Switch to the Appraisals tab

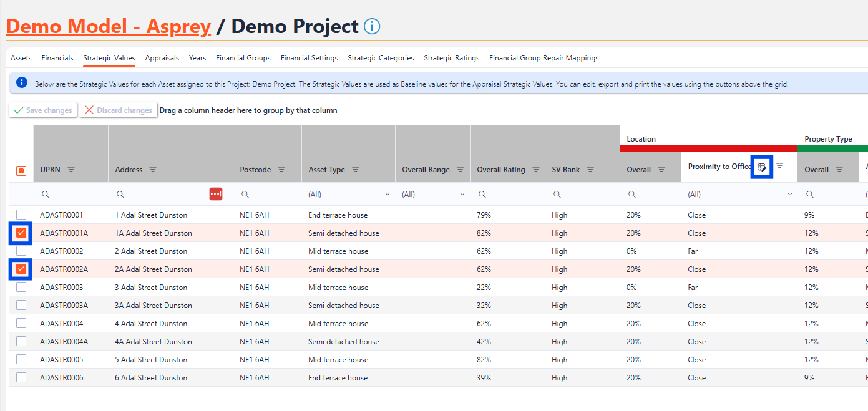(162, 58)
